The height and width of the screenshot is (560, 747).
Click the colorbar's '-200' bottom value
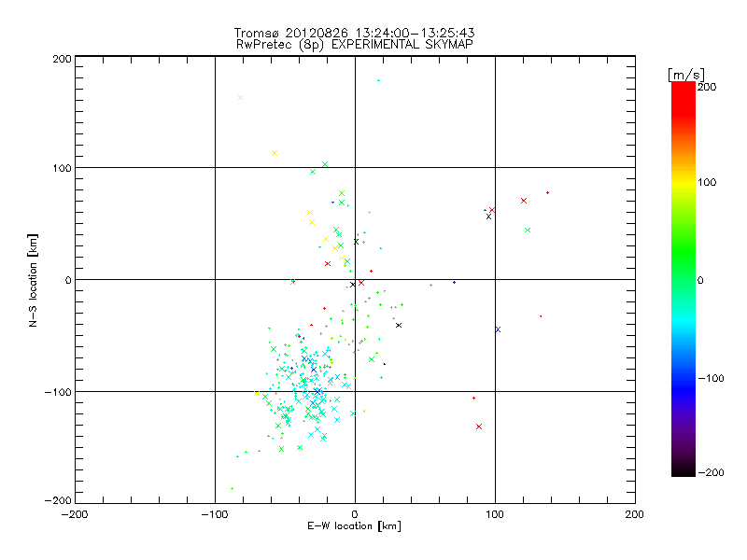(711, 472)
